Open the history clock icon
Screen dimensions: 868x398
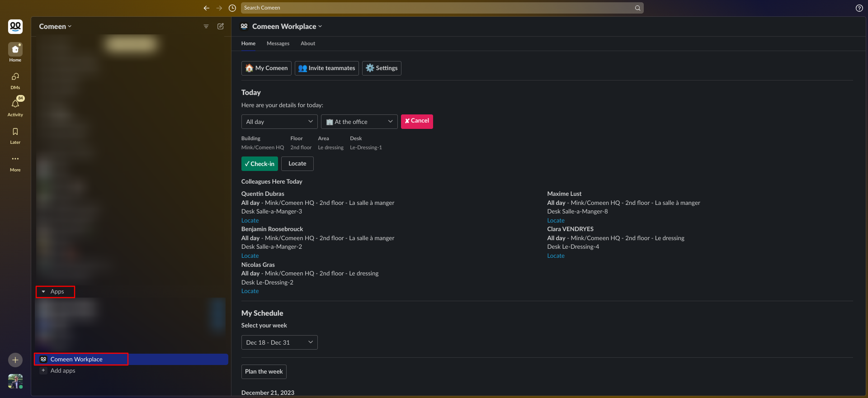click(x=232, y=8)
